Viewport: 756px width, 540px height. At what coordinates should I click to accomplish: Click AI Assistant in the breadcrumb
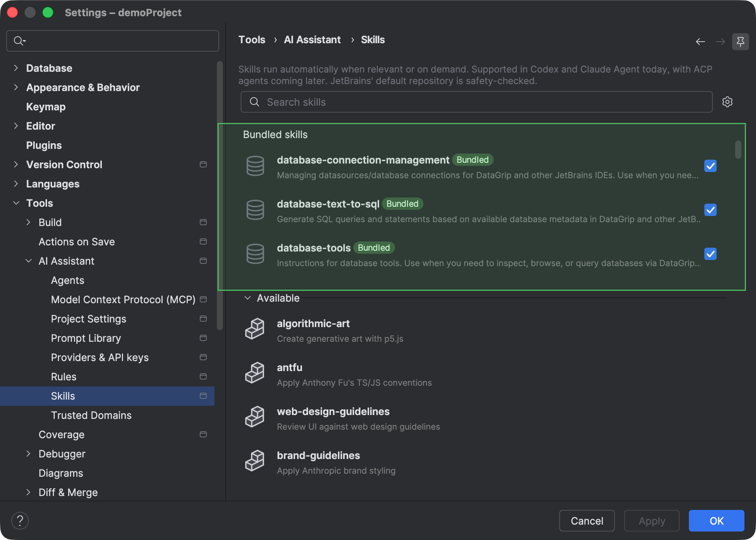click(312, 40)
